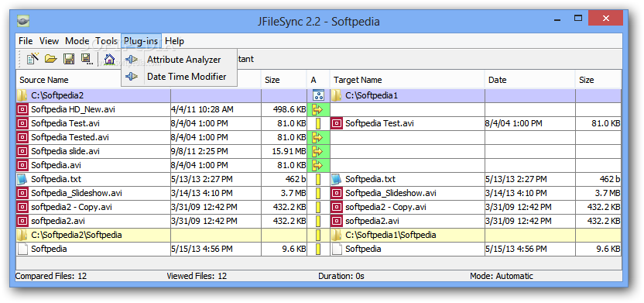
Task: Open the Mode menu
Action: 77,41
